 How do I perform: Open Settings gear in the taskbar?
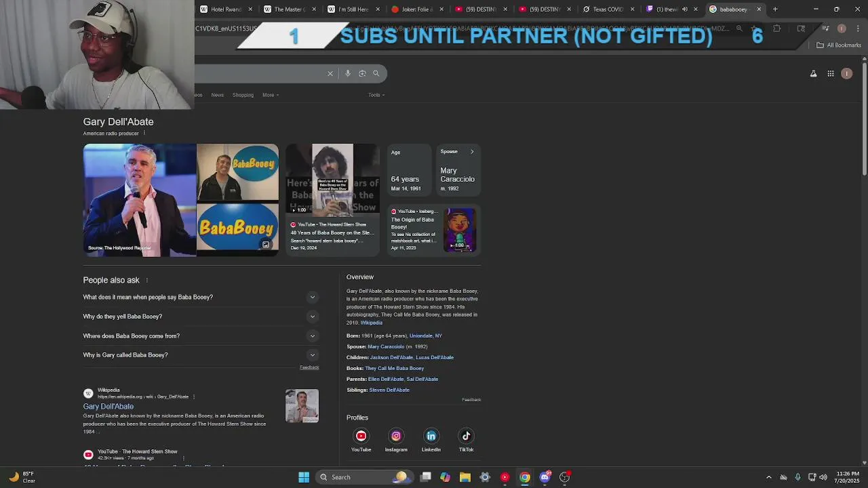pos(485,477)
